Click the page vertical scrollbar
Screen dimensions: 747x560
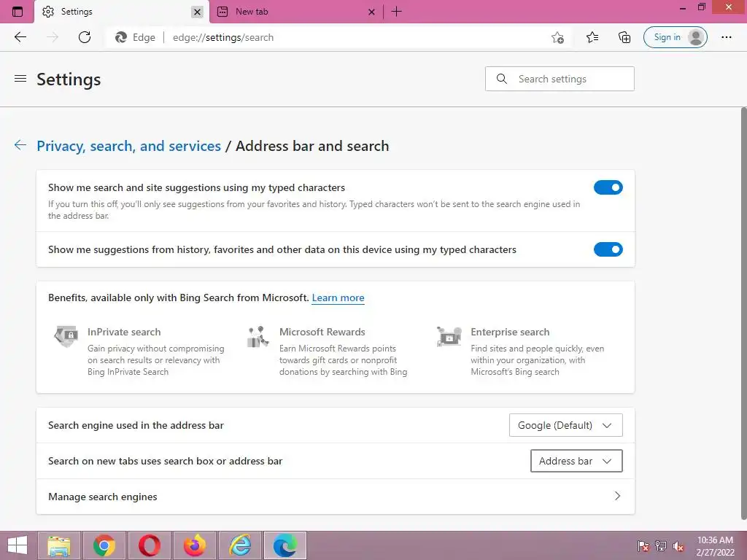tap(743, 314)
